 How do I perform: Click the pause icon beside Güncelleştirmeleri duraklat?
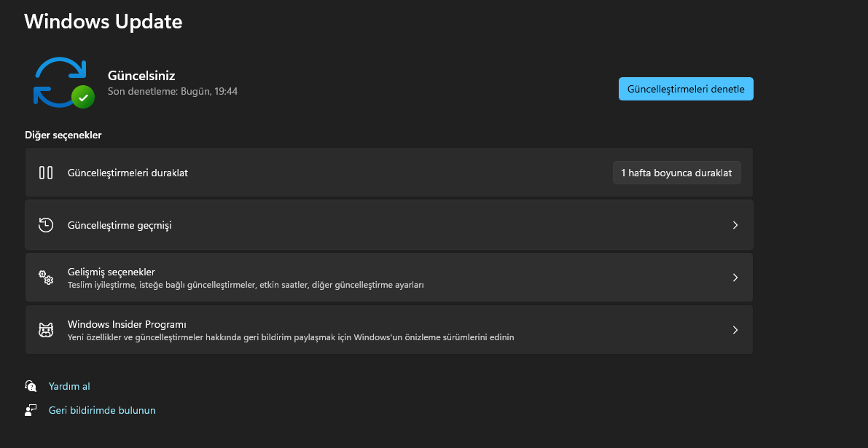pyautogui.click(x=46, y=173)
